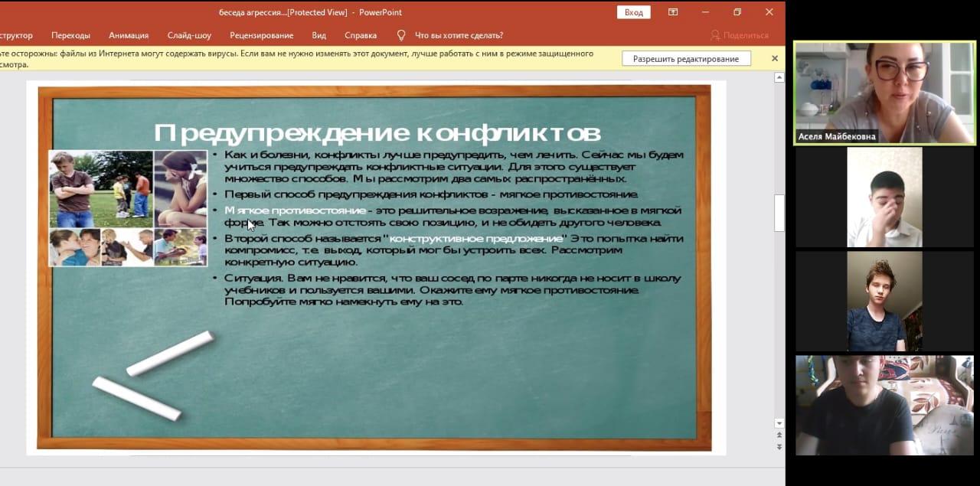
Task: Close the yellow Protected View warning bar
Action: point(774,59)
